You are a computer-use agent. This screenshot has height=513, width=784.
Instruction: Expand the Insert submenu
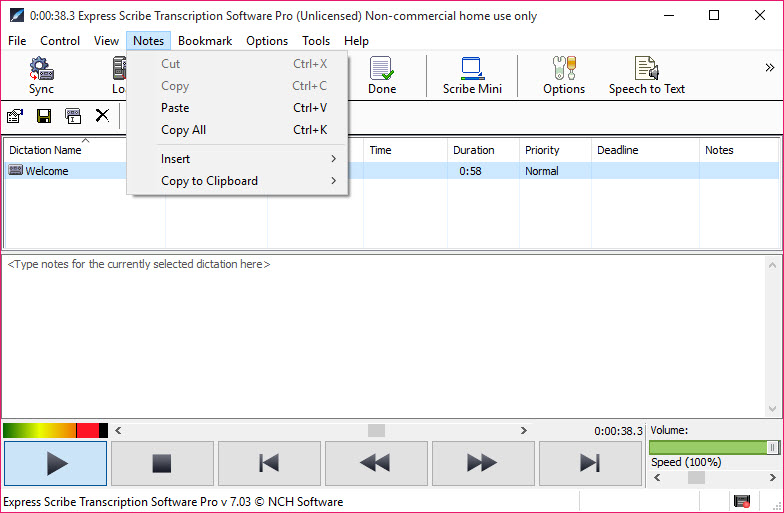tap(237, 158)
